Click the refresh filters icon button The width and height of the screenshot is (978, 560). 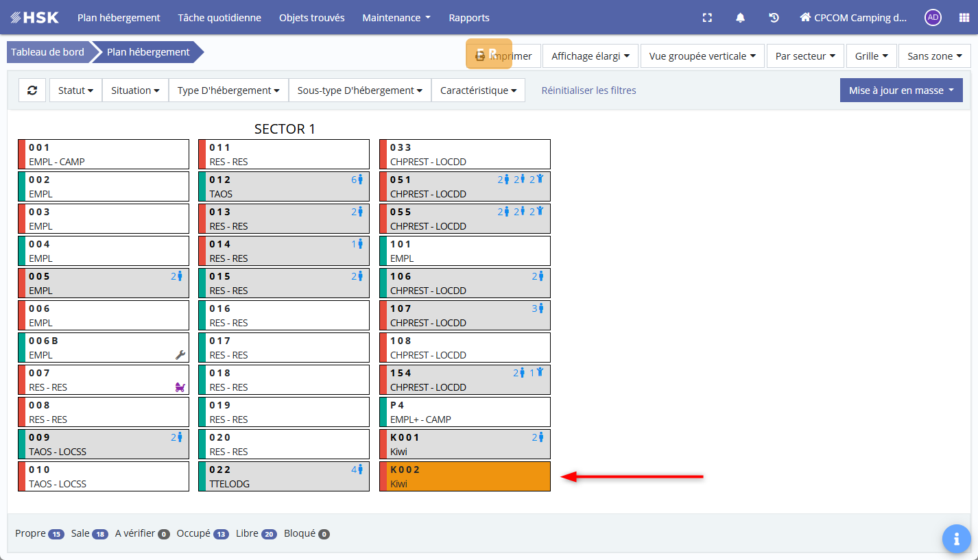pyautogui.click(x=32, y=90)
